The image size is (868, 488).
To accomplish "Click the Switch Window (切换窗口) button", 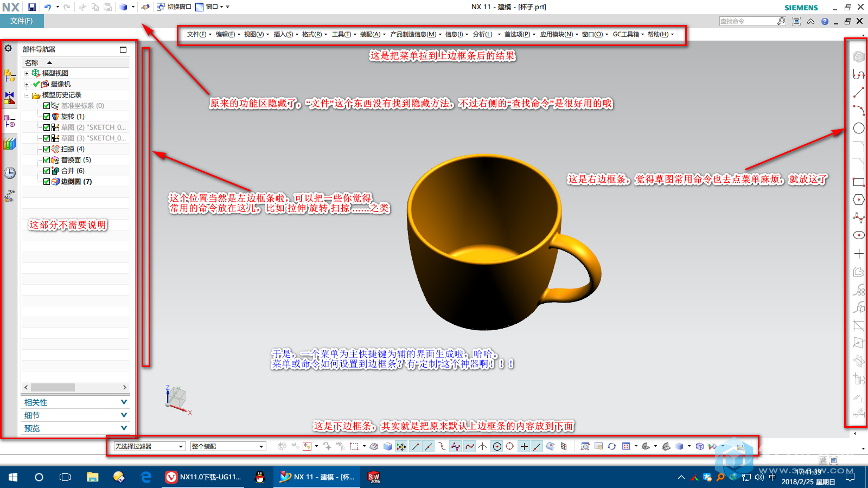I will tap(174, 7).
